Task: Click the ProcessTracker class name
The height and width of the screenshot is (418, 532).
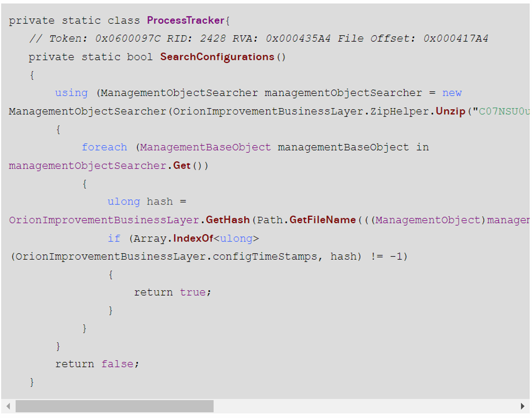Action: point(185,21)
